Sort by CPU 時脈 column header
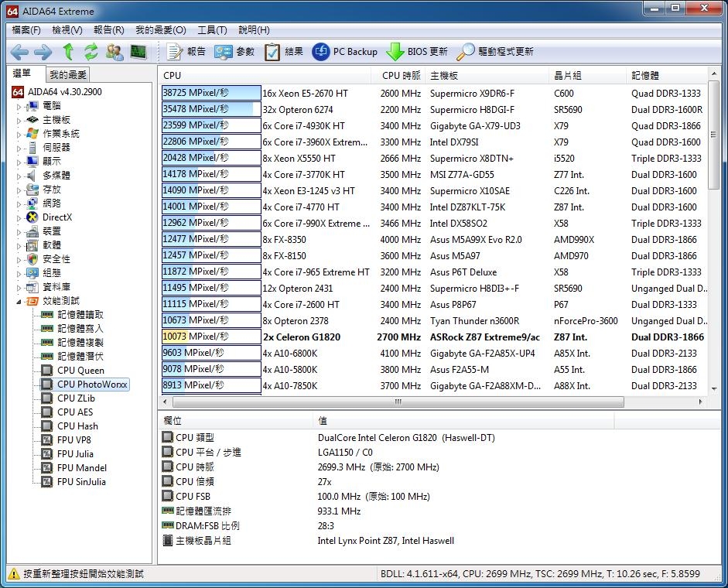This screenshot has height=588, width=728. (399, 75)
